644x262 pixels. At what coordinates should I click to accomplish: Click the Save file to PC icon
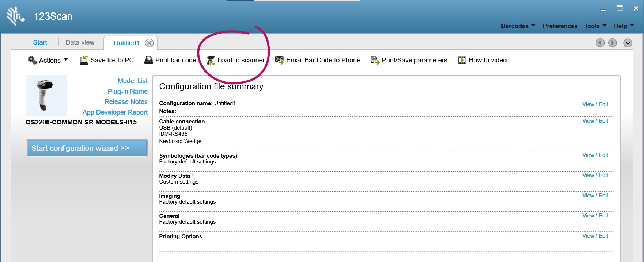click(x=84, y=60)
